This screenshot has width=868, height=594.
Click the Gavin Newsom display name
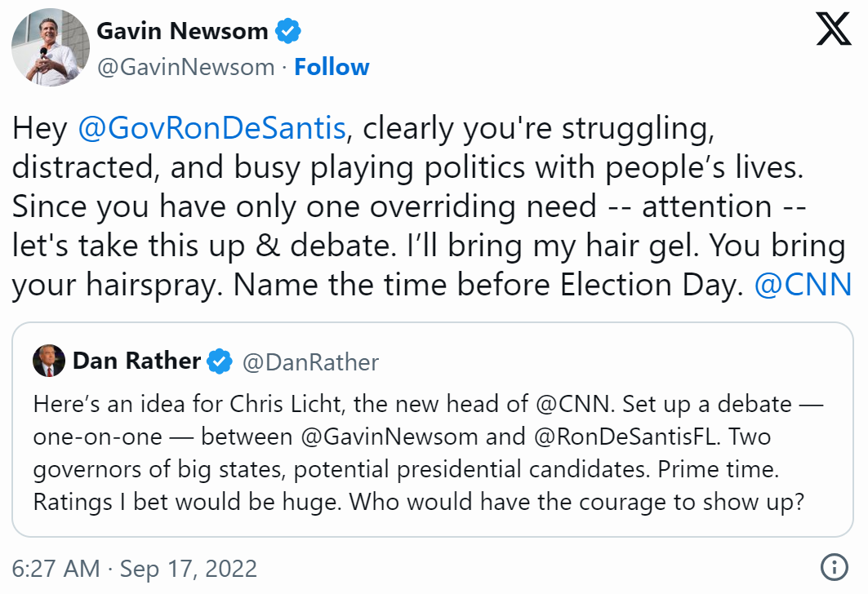pos(182,32)
